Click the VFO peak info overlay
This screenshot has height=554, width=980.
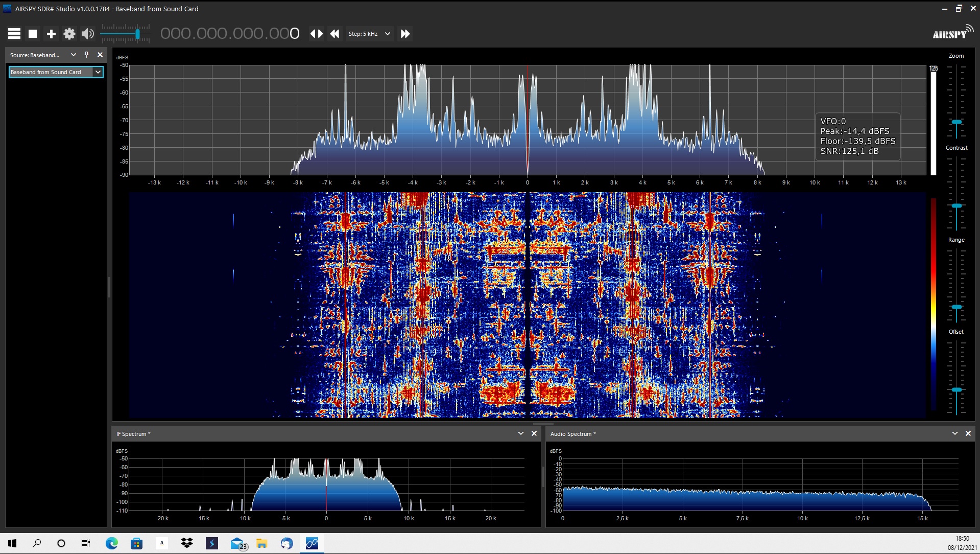[857, 136]
